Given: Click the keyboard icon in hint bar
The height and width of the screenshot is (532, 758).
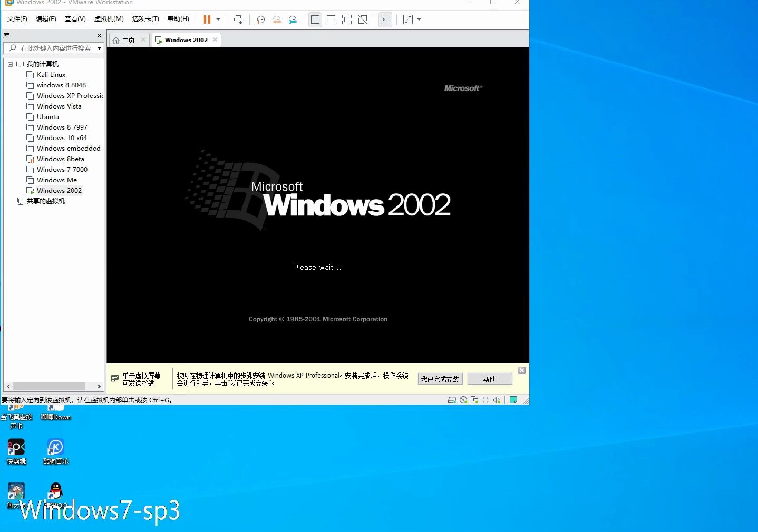Looking at the screenshot, I should [x=115, y=379].
